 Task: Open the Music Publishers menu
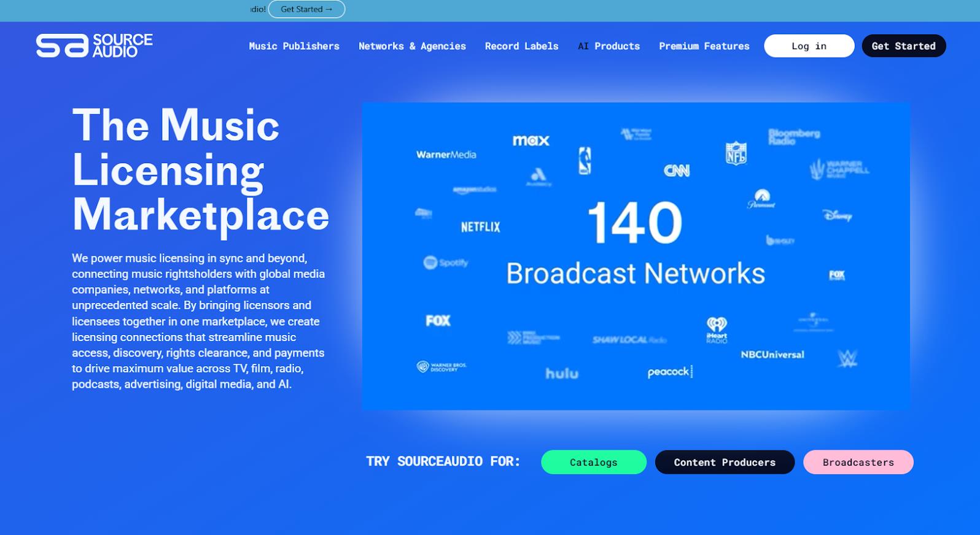294,46
